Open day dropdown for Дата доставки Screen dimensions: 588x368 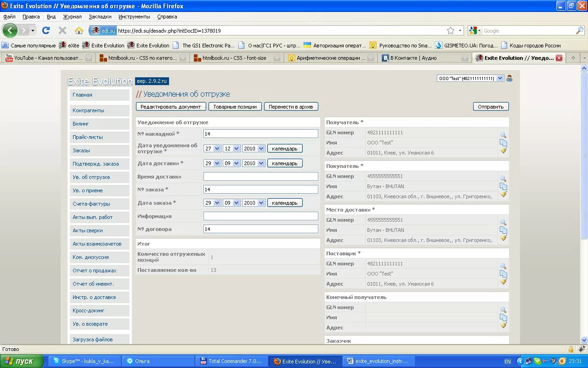213,163
